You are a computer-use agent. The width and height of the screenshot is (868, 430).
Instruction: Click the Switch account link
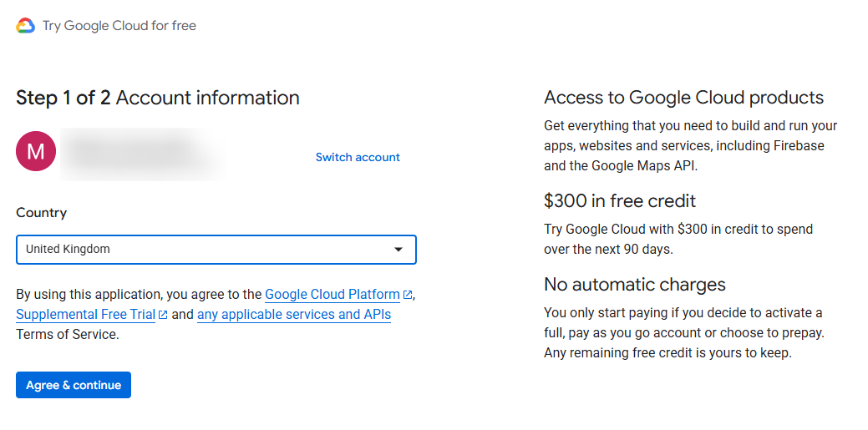[358, 157]
